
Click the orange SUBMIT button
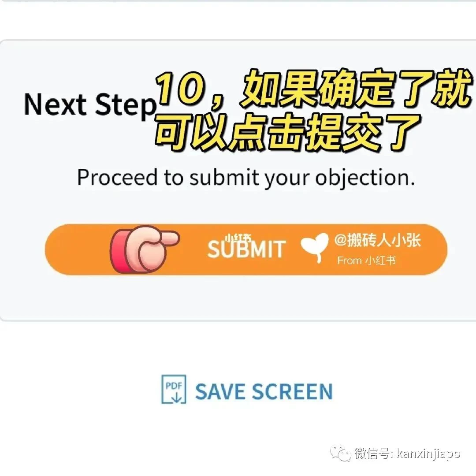click(x=246, y=249)
